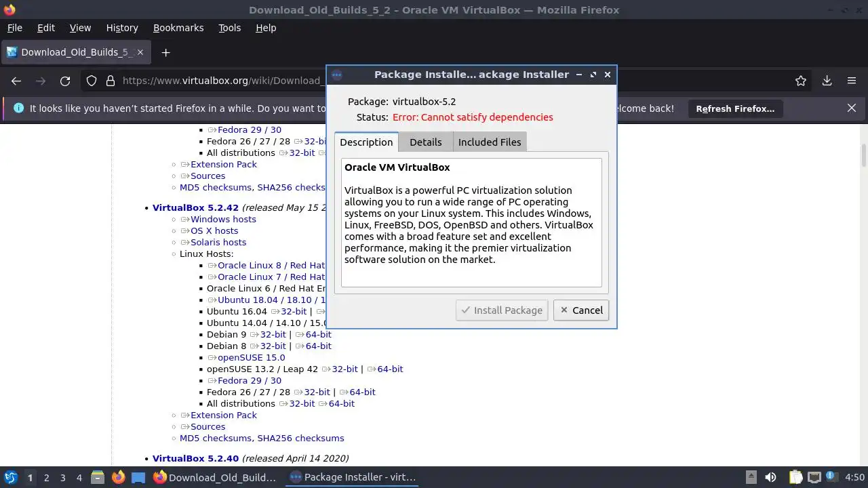The width and height of the screenshot is (868, 488).
Task: Open the Edit menu
Action: pyautogui.click(x=46, y=28)
